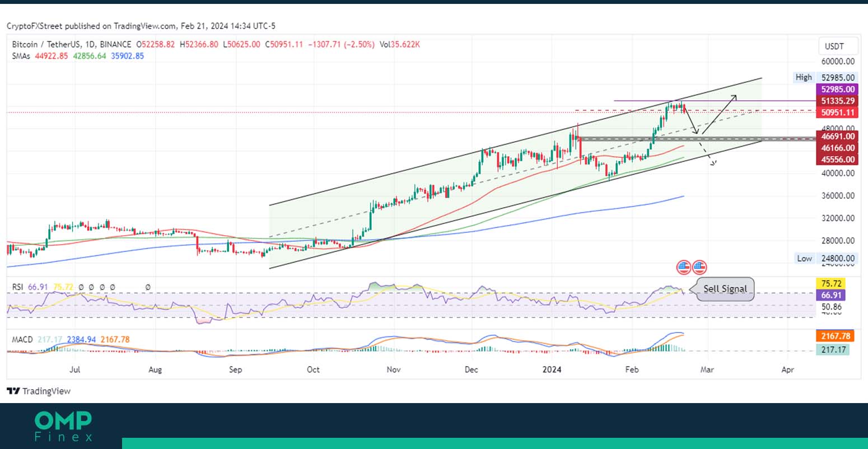The image size is (868, 449).
Task: Click the 44922.85 SMA value in legend
Action: (51, 56)
